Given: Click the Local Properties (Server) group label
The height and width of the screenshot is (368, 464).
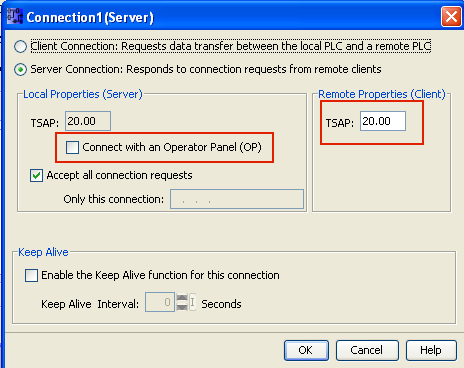Looking at the screenshot, I should (x=83, y=94).
